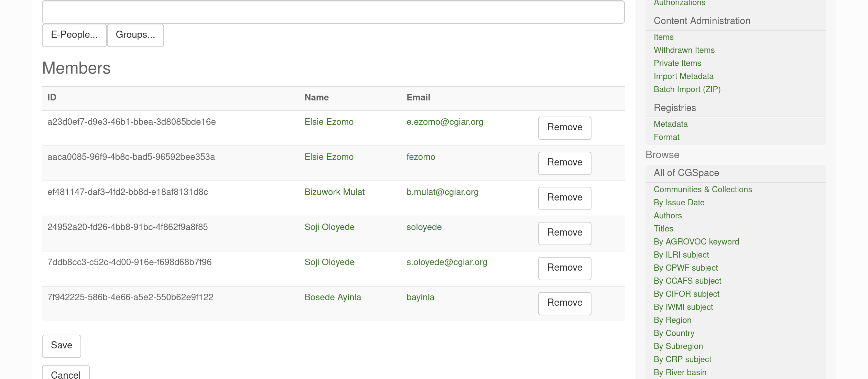868x379 pixels.
Task: Focus the search text field above E-People
Action: coord(333,12)
